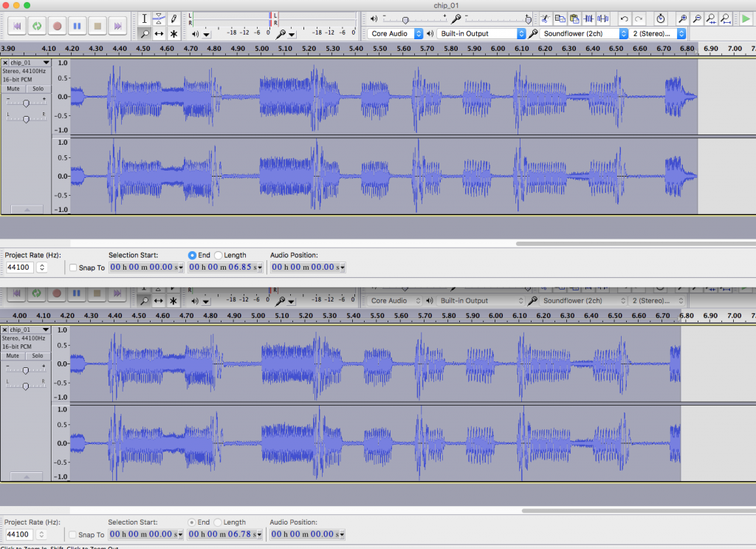Pause playback in the upper window
The height and width of the screenshot is (549, 756).
click(77, 26)
